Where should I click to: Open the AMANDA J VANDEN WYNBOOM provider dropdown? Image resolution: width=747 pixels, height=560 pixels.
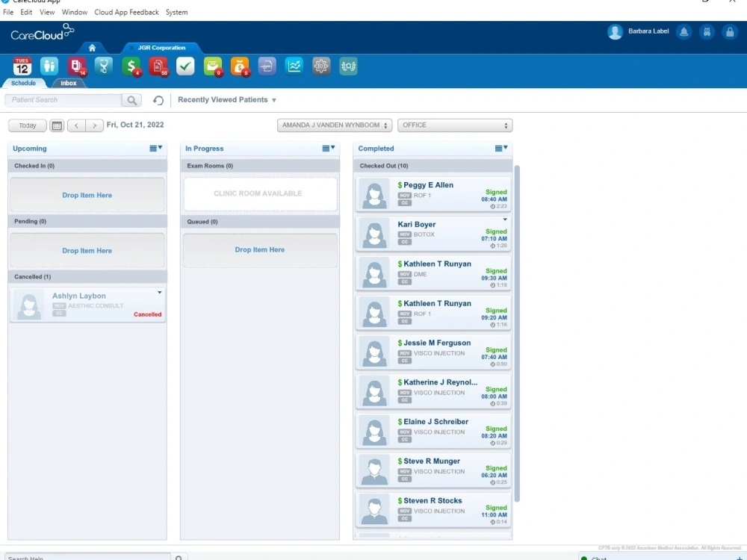[x=335, y=125]
